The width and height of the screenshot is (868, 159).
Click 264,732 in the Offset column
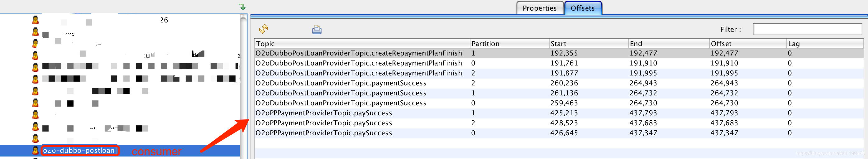point(724,93)
